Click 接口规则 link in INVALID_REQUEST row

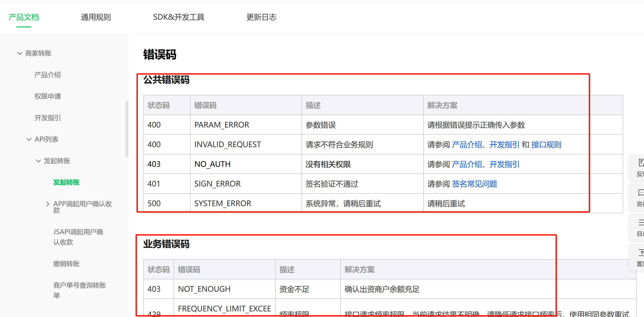(546, 145)
